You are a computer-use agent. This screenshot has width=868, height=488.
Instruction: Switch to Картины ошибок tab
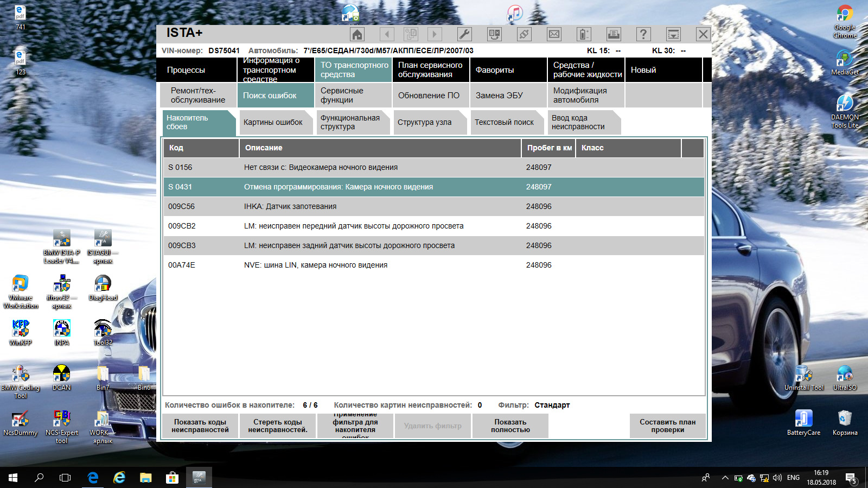tap(276, 122)
